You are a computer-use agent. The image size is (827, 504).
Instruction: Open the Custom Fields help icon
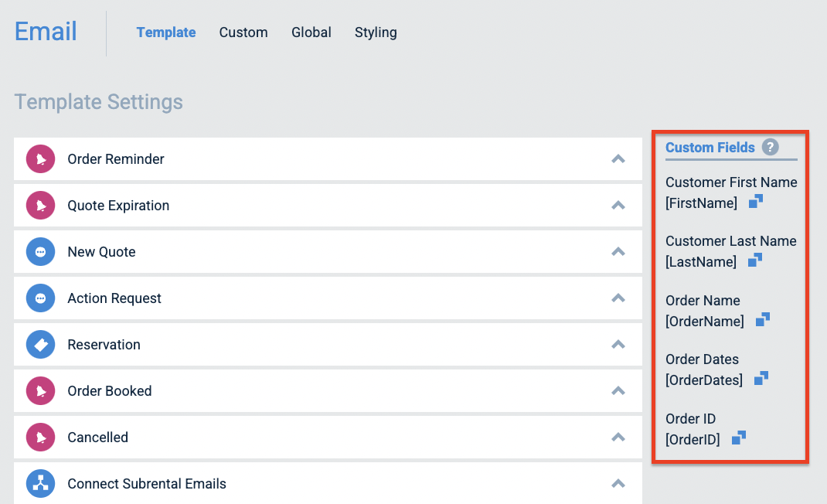[x=770, y=147]
